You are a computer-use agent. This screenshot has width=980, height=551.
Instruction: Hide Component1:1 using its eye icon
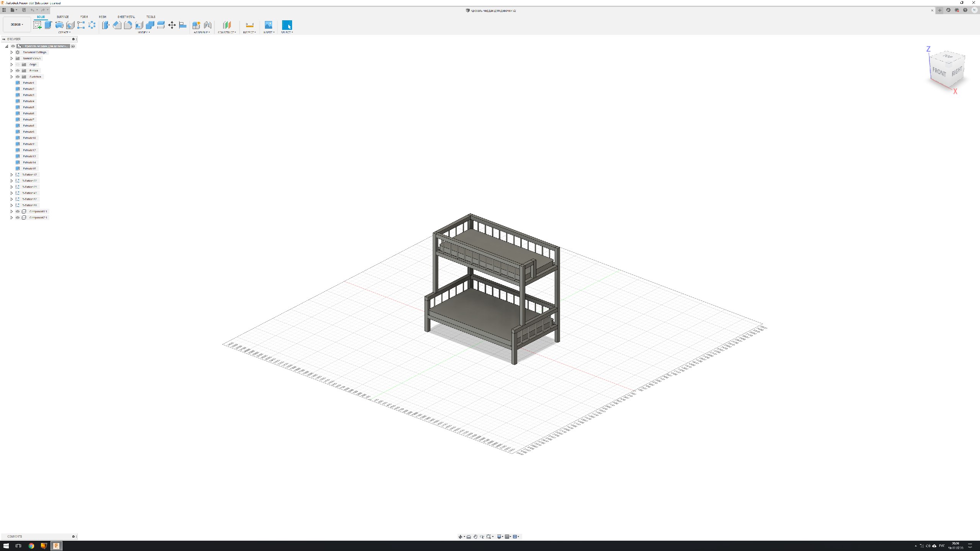[x=18, y=212]
